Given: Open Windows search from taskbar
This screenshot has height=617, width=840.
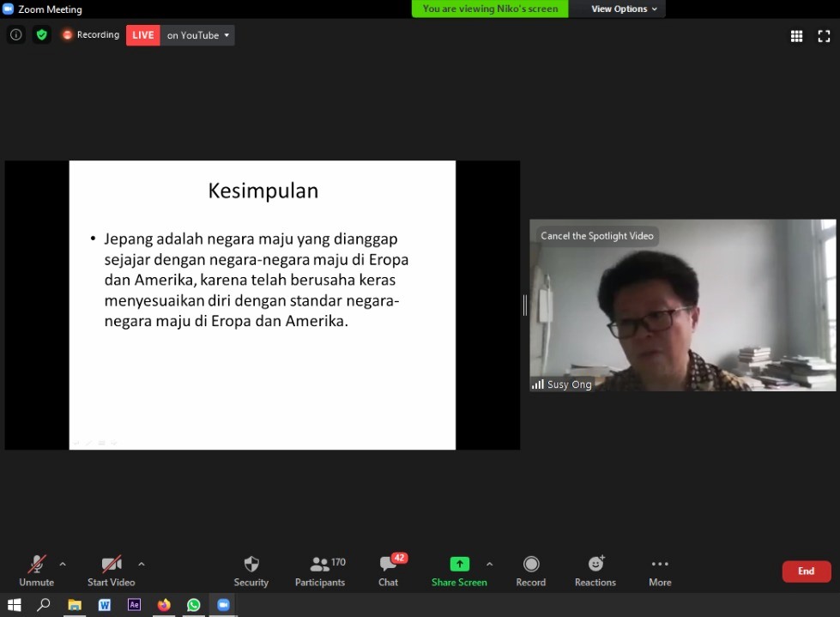Looking at the screenshot, I should tap(44, 605).
